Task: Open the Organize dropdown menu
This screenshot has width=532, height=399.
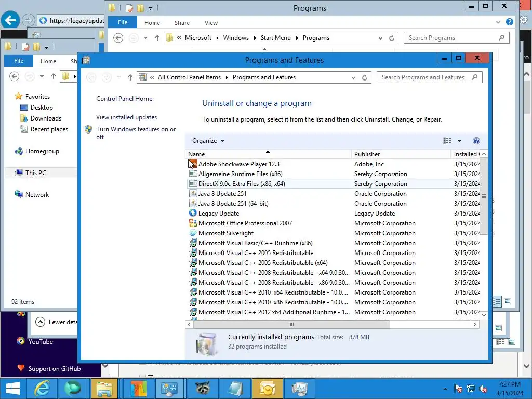Action: pyautogui.click(x=208, y=141)
